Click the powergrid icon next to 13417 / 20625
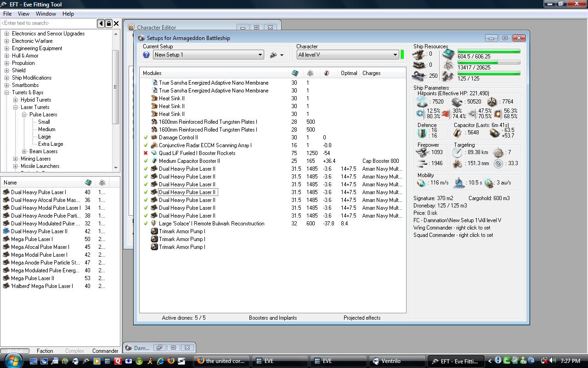The height and width of the screenshot is (368, 588). point(448,66)
